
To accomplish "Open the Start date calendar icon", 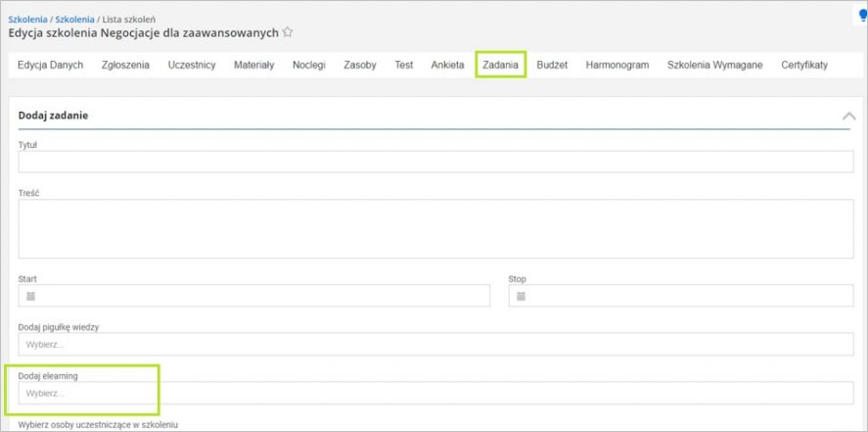I will point(30,296).
